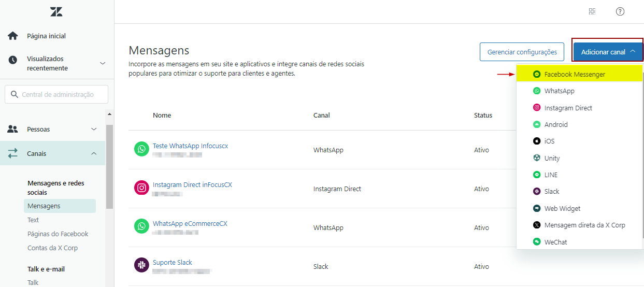Viewport: 644px width, 287px height.
Task: Choose Instagram Direct in the channel menu
Action: (x=568, y=108)
